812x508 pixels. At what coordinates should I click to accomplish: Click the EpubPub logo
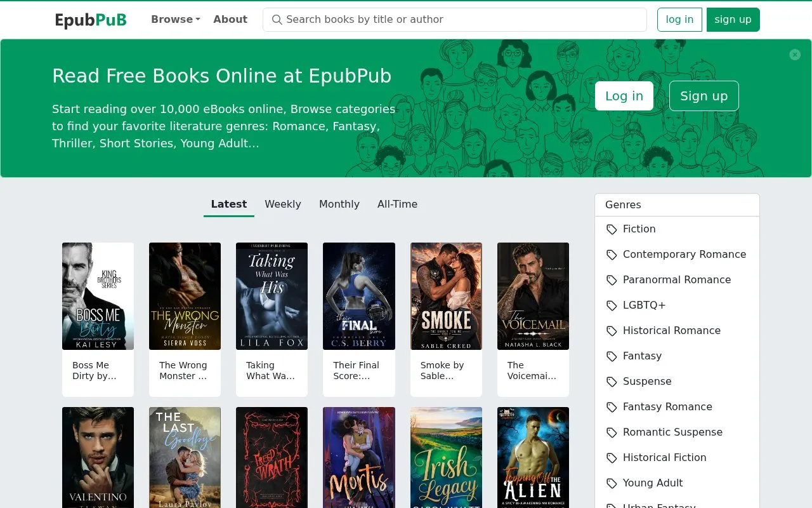(91, 20)
